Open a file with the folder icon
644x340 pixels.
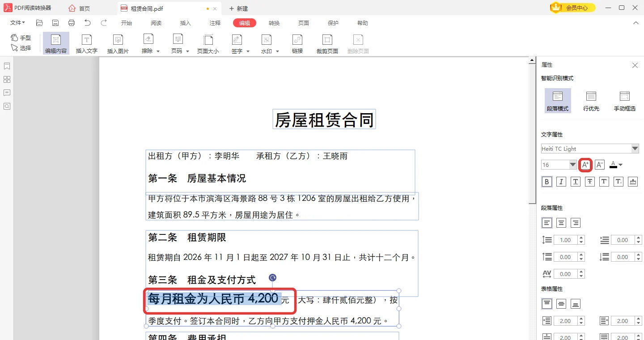pyautogui.click(x=39, y=23)
